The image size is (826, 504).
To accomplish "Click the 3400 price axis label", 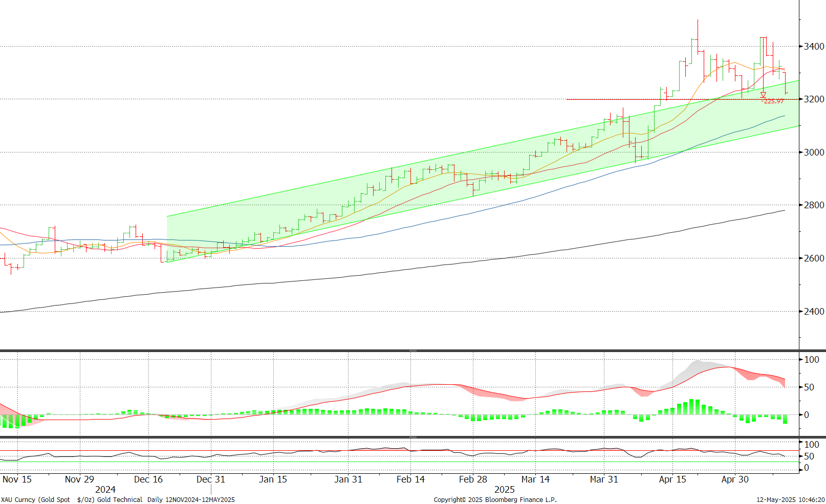I will [814, 47].
